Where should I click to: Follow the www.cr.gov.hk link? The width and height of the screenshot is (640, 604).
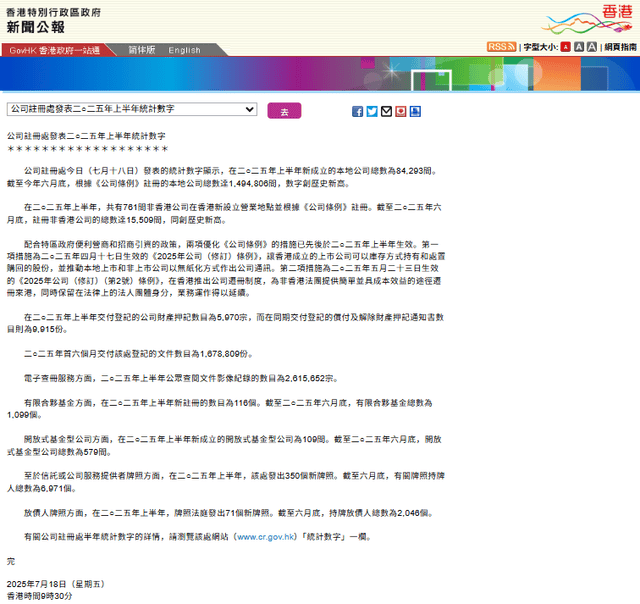tap(266, 537)
